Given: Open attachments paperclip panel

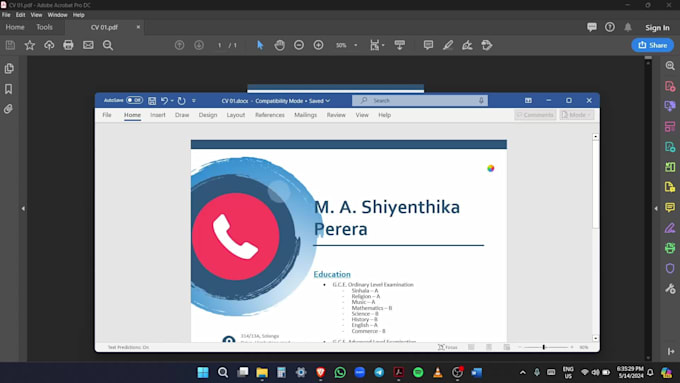Looking at the screenshot, I should 8,109.
